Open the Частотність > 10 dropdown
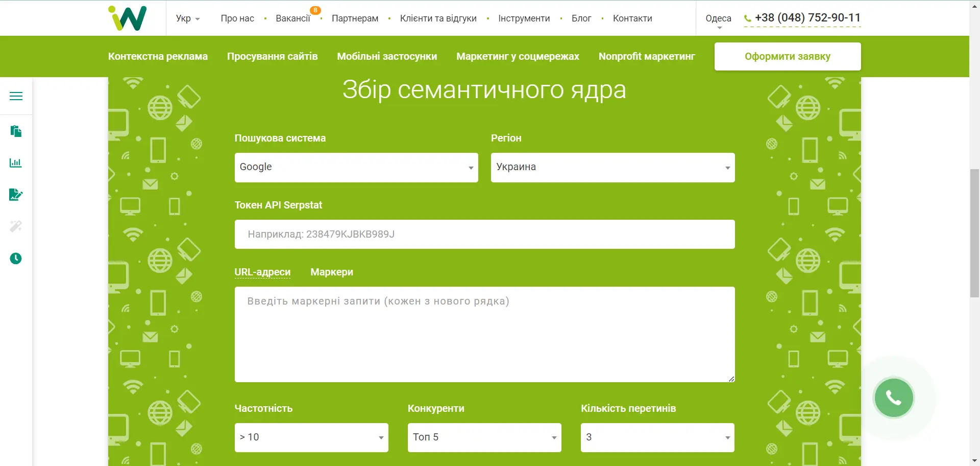Screen dimensions: 980x466 311,437
